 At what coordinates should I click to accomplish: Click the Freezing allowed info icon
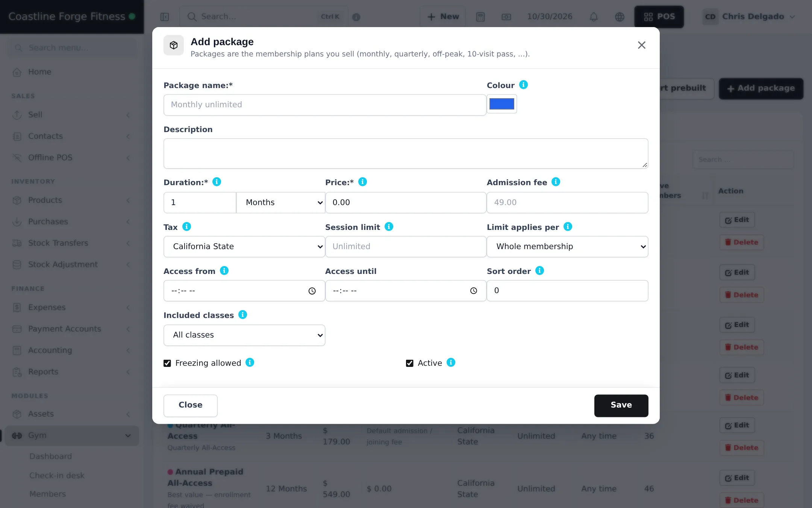point(250,362)
